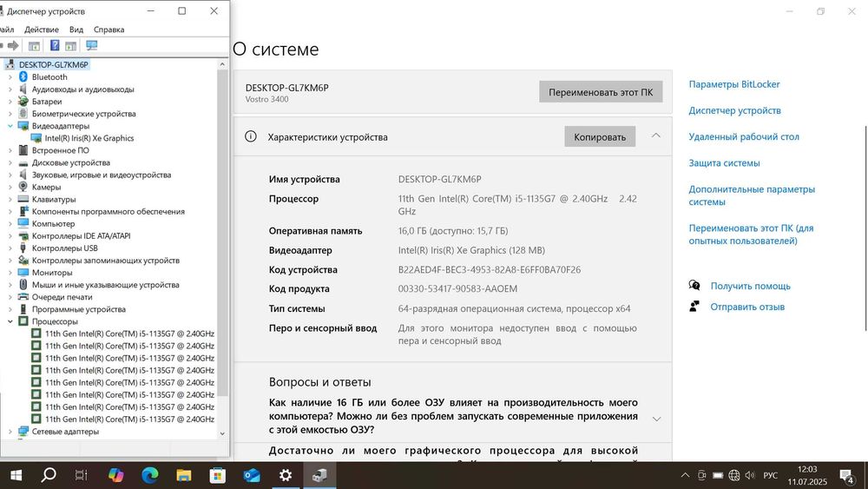Screen dimensions: 868x489
Task: Click the Контроллеры USB icon
Action: click(23, 248)
